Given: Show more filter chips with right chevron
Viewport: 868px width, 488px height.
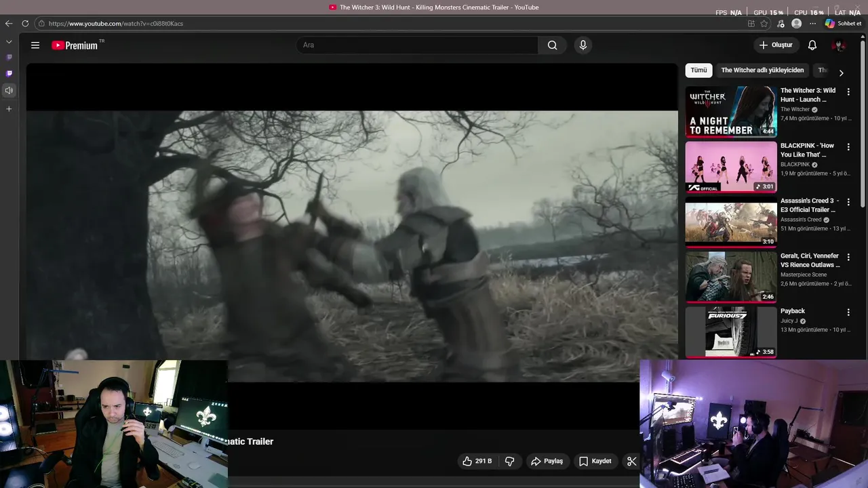Looking at the screenshot, I should 841,73.
